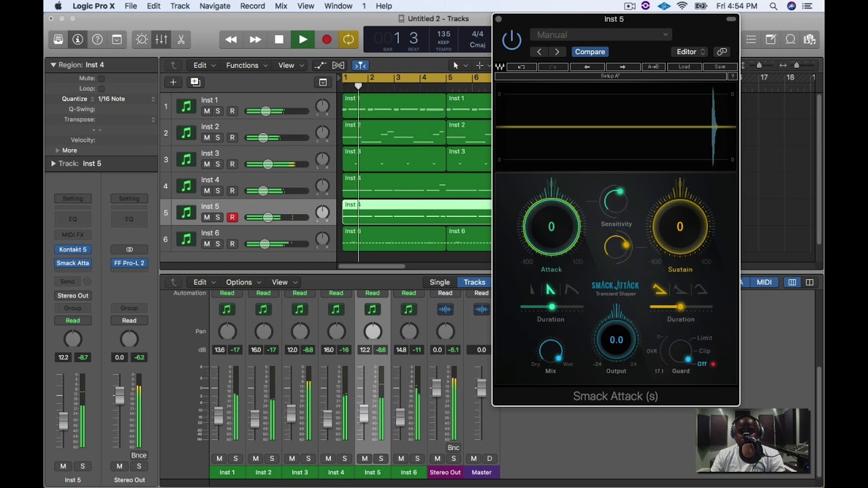The image size is (868, 488).
Task: Open plugin Editor view dropdown
Action: 690,52
